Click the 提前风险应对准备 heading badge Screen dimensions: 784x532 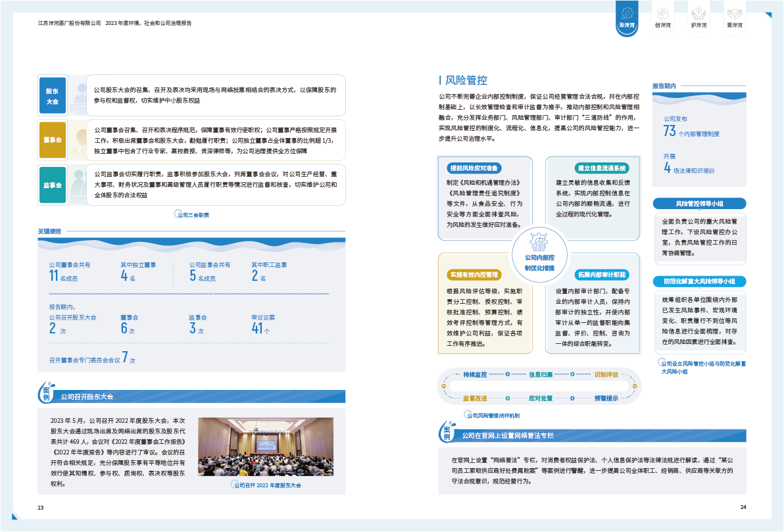474,167
